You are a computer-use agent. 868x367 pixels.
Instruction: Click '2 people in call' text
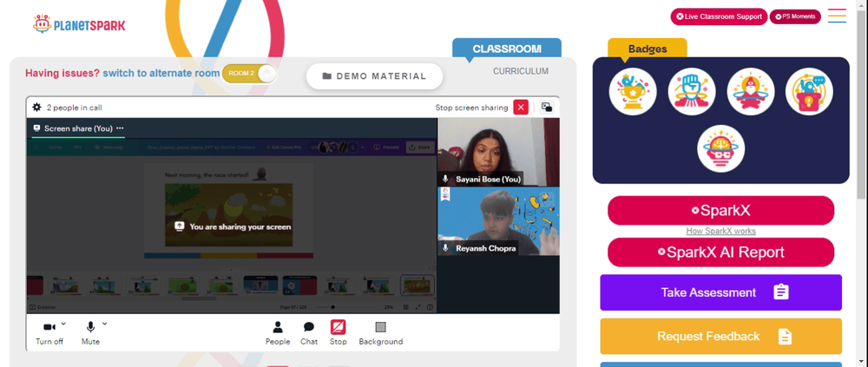[x=74, y=108]
